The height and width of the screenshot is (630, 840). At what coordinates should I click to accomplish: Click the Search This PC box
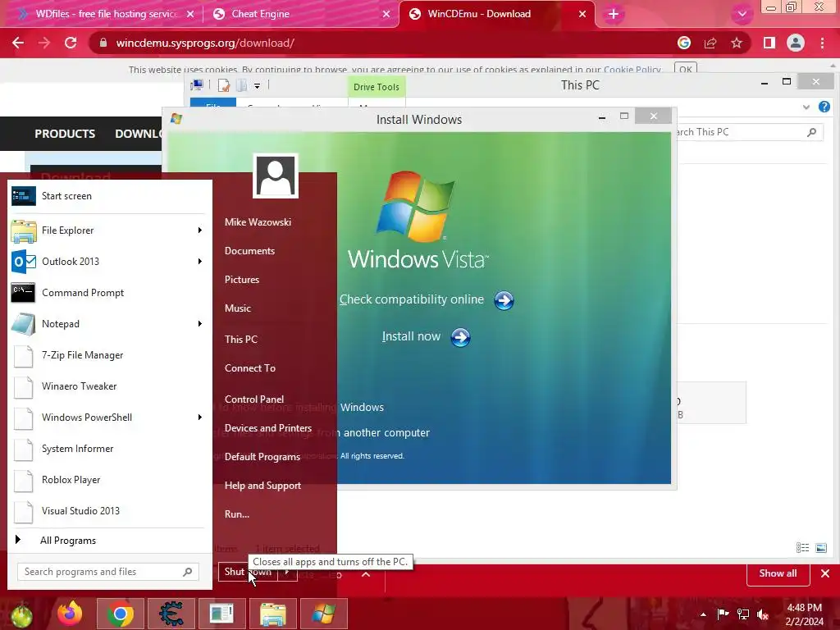coord(747,132)
